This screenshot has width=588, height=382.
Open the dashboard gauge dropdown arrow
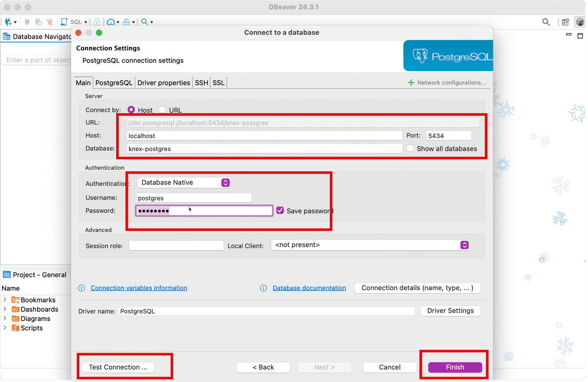[118, 22]
